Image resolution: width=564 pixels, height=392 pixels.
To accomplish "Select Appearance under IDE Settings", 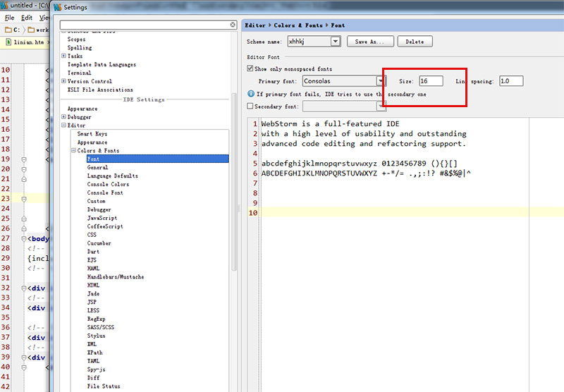I will click(x=82, y=109).
